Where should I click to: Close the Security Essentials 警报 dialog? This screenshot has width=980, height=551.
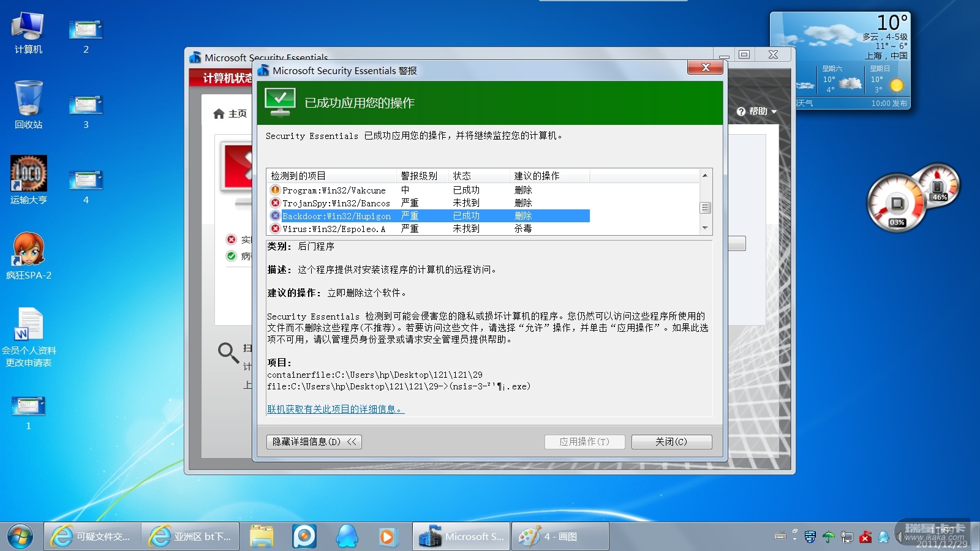click(705, 67)
